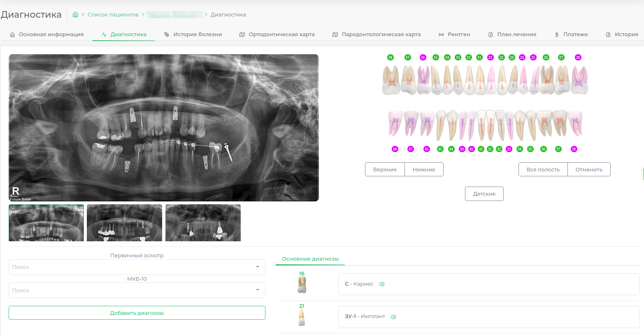This screenshot has width=644, height=335.
Task: Switch to История болезни tab
Action: 193,35
